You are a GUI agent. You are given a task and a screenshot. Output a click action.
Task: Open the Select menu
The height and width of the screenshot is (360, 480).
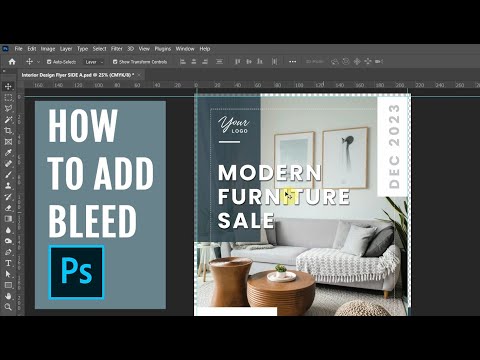click(x=99, y=49)
